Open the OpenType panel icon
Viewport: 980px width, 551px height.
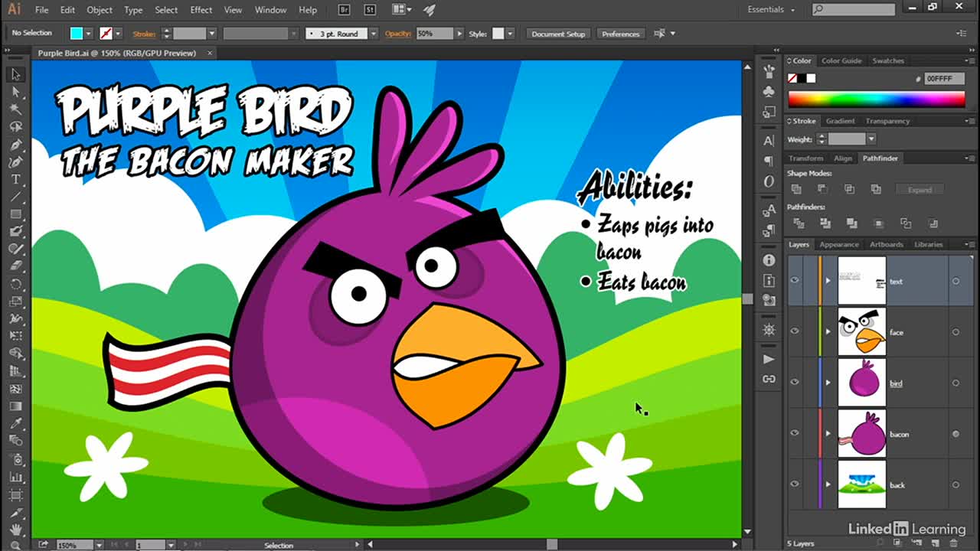[x=769, y=181]
